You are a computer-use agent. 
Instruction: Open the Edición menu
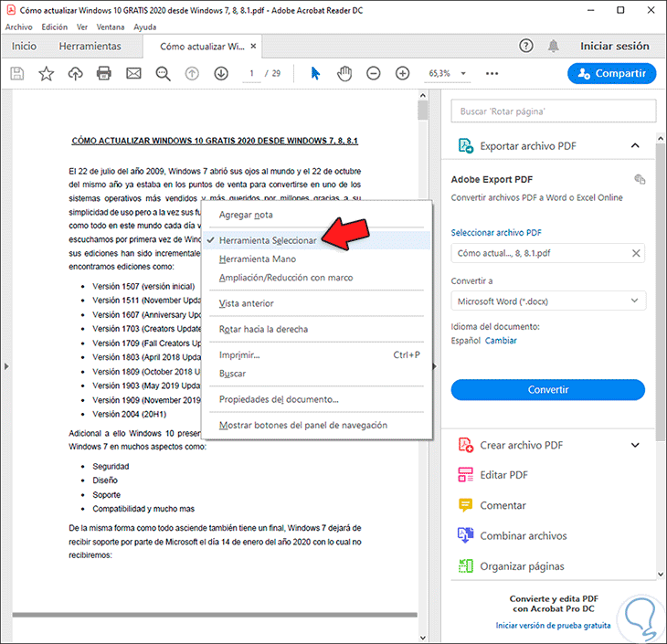coord(55,26)
